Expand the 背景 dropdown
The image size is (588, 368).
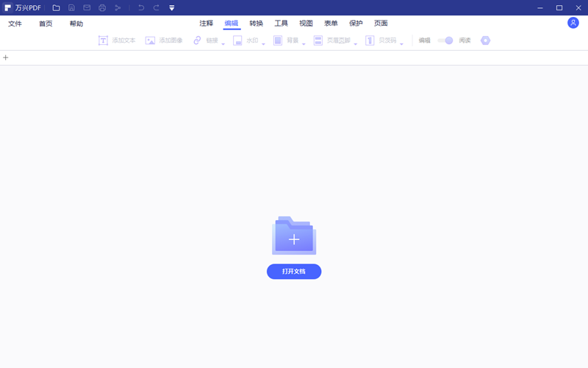point(304,43)
